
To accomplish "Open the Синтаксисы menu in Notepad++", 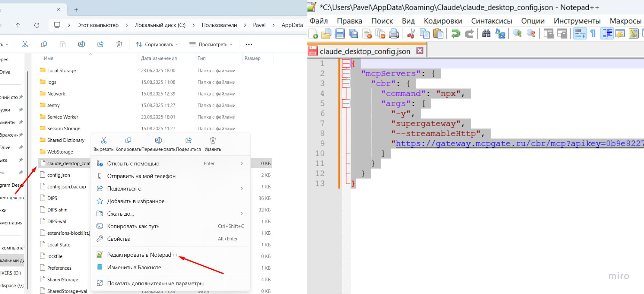I will pyautogui.click(x=492, y=21).
